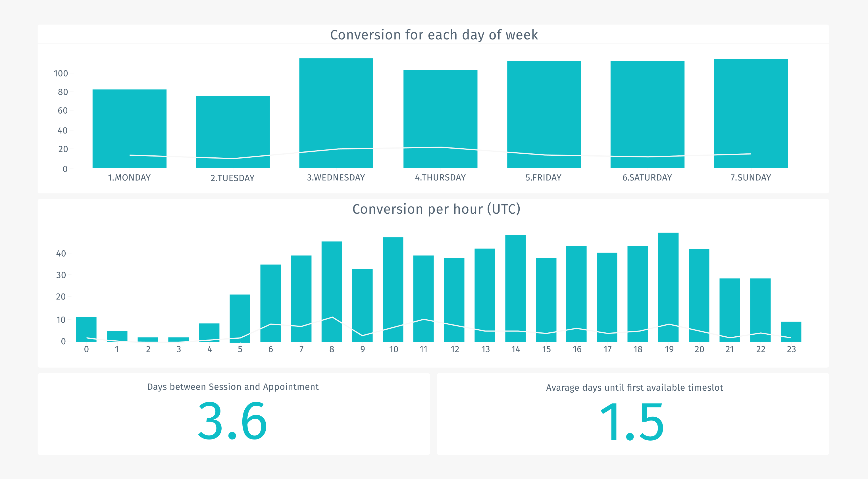Image resolution: width=868 pixels, height=479 pixels.
Task: Click the '60' y-axis tick in weekday chart
Action: 63,111
